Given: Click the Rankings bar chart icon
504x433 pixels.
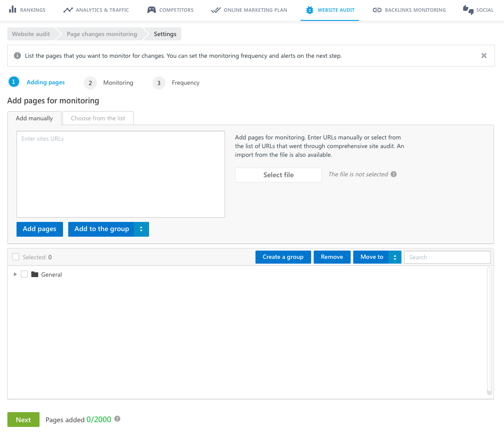Looking at the screenshot, I should point(13,10).
